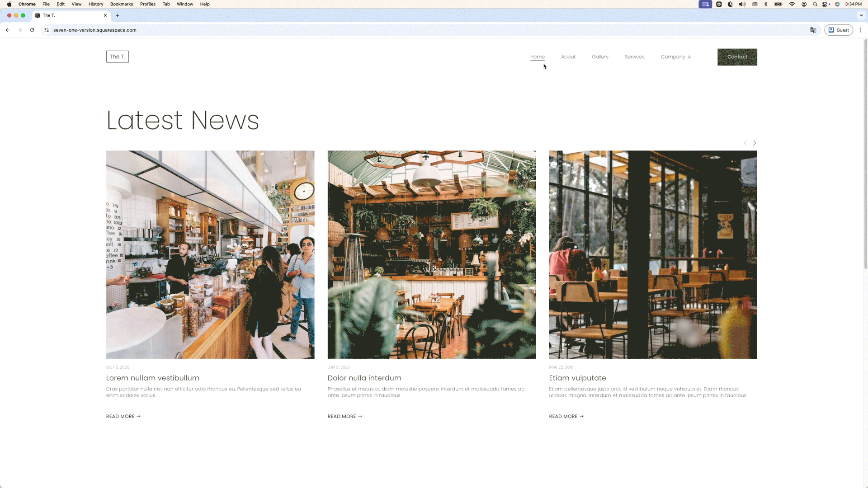View site information icon beside URL
868x488 pixels.
[x=46, y=30]
